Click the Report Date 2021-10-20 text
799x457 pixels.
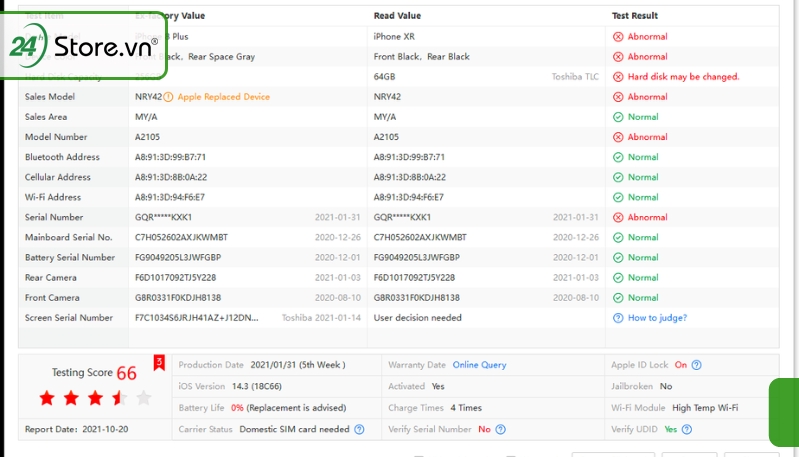click(76, 429)
